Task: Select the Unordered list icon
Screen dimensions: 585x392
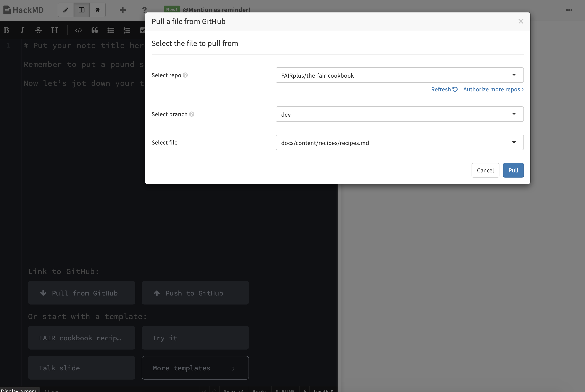Action: [x=110, y=30]
